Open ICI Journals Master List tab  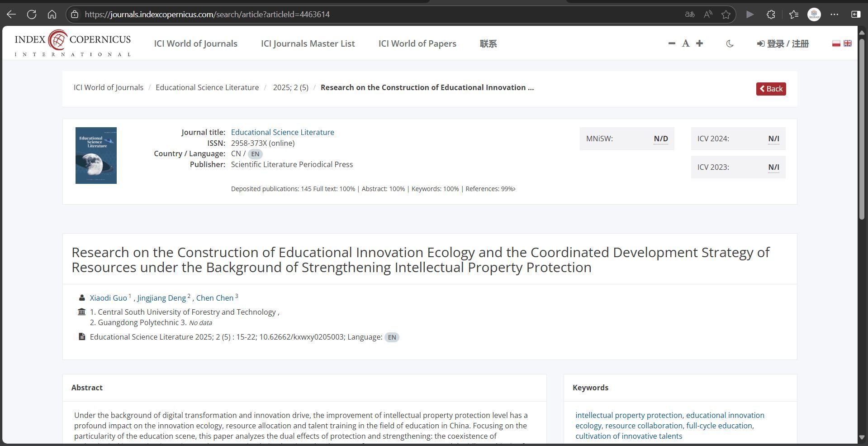308,43
